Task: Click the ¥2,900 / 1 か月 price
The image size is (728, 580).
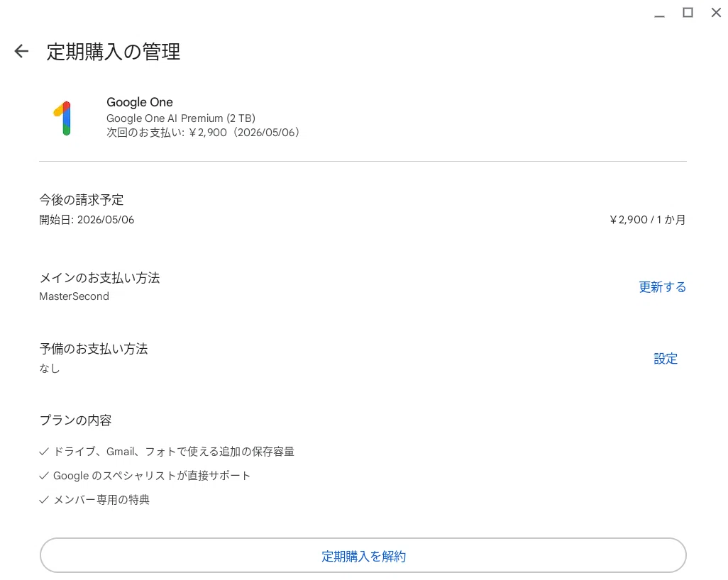Action: point(648,220)
